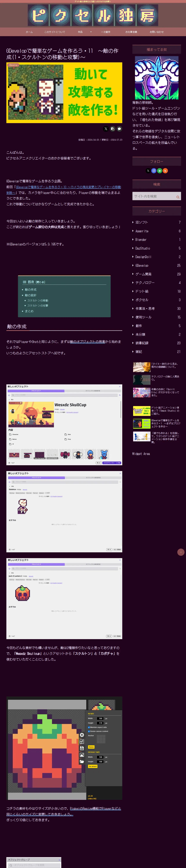Expand the DazStudio category
This screenshot has height=868, width=186.
(x=157, y=248)
